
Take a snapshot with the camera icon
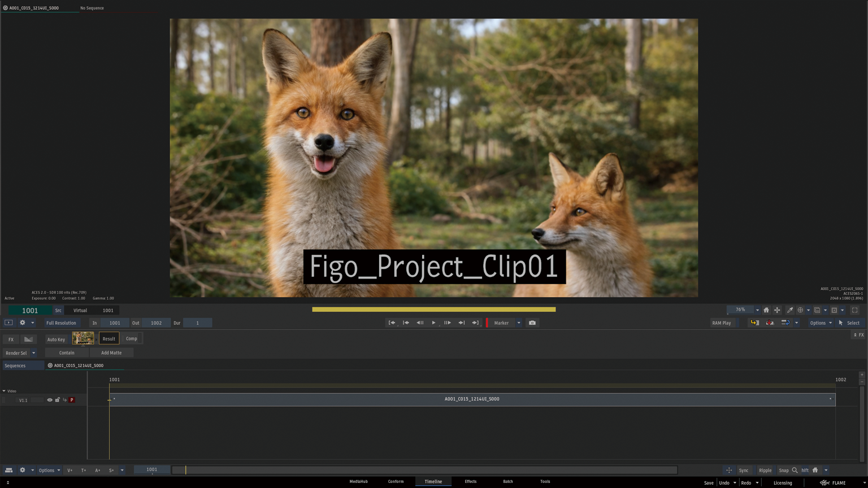[x=532, y=323]
